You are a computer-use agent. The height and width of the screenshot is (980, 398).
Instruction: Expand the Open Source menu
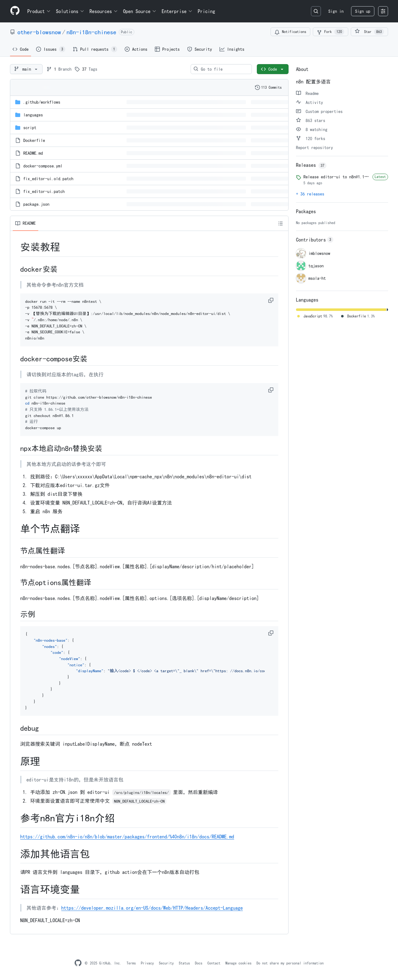pos(139,12)
